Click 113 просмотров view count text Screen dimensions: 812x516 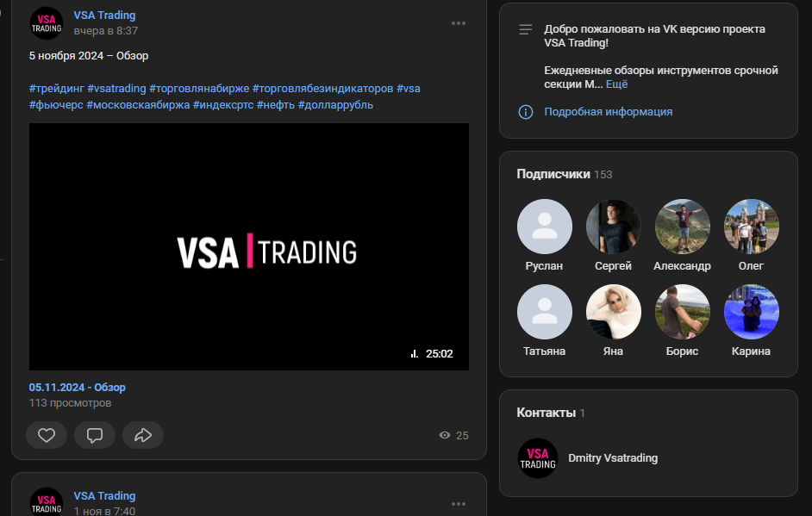pos(70,402)
